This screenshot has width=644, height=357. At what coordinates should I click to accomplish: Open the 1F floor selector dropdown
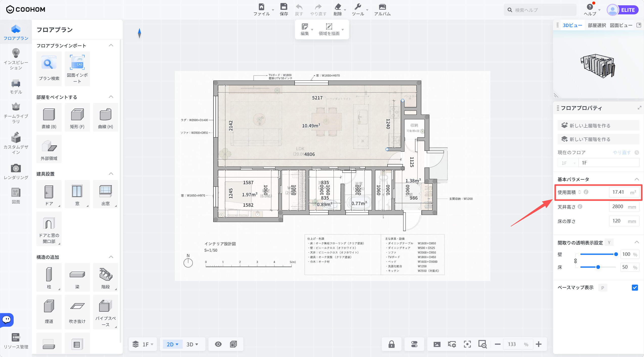pos(143,344)
